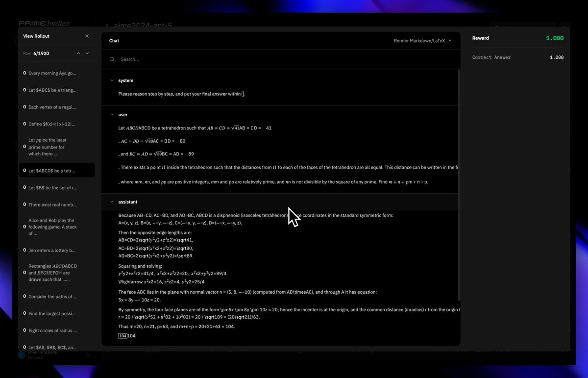Click the Correct Answer label

coord(491,57)
